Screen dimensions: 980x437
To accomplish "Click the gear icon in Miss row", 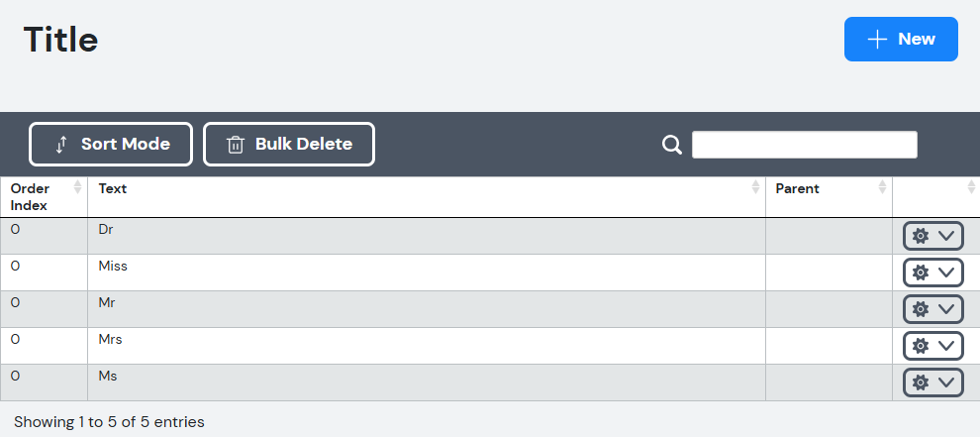I will tap(920, 273).
